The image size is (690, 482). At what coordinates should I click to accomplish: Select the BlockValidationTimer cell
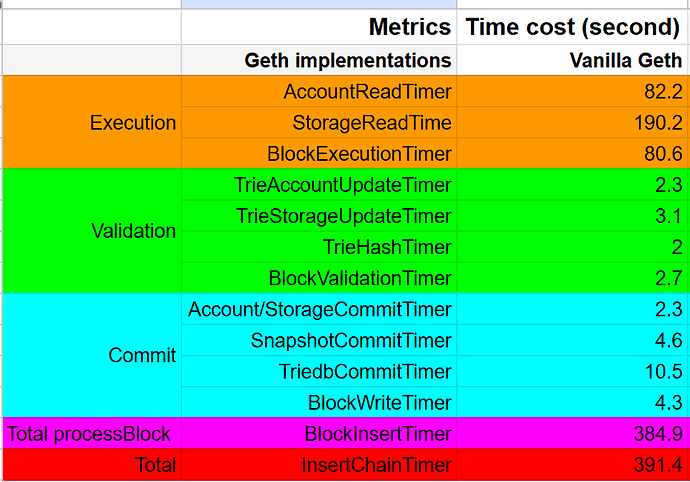click(319, 278)
